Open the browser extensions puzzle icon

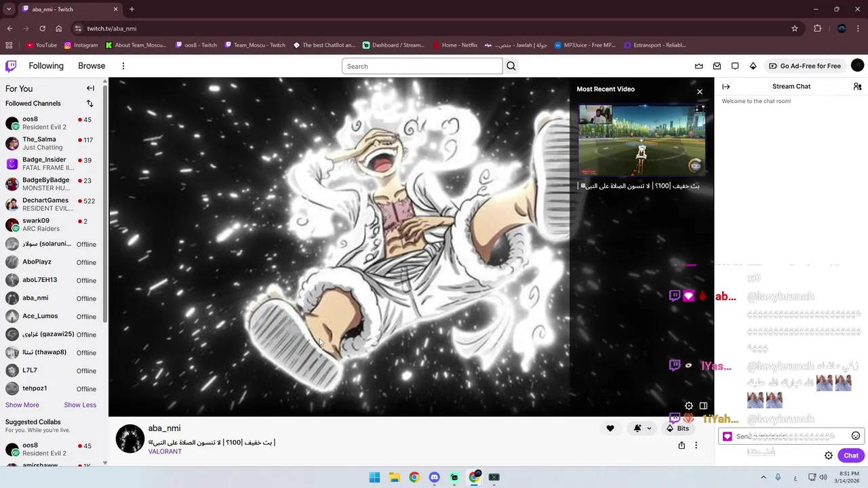817,28
